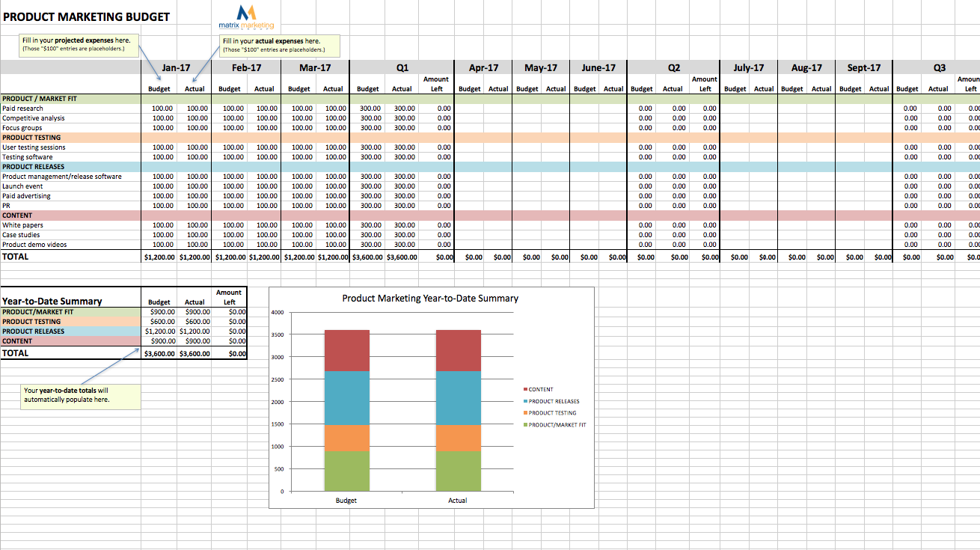Select the PRODUCT TESTING section header in budget table
Image resolution: width=980 pixels, height=550 pixels.
point(31,138)
